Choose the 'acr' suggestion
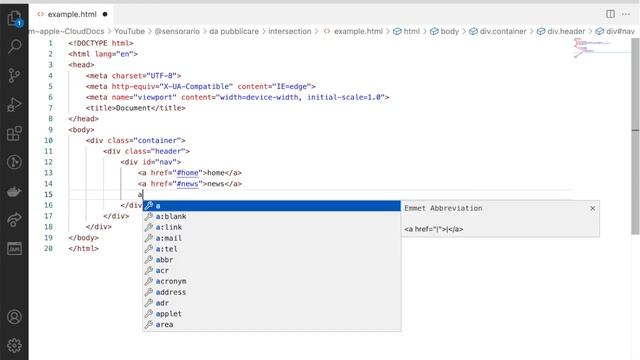Screen dimensions: 640x360 click(272, 271)
